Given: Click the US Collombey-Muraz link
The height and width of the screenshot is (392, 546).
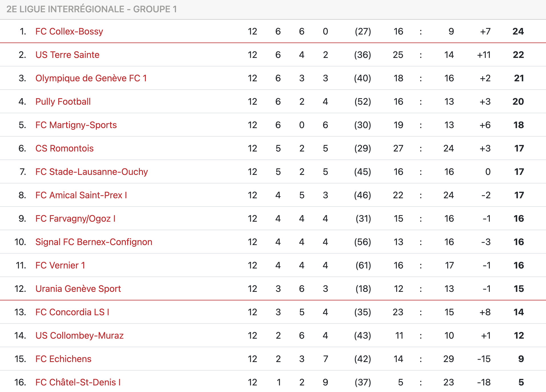Looking at the screenshot, I should pyautogui.click(x=79, y=336).
